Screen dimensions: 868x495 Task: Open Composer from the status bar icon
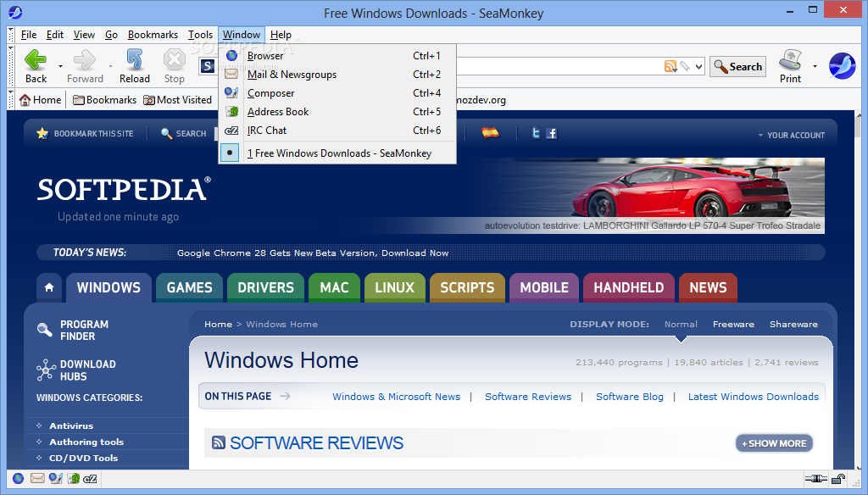click(x=55, y=478)
